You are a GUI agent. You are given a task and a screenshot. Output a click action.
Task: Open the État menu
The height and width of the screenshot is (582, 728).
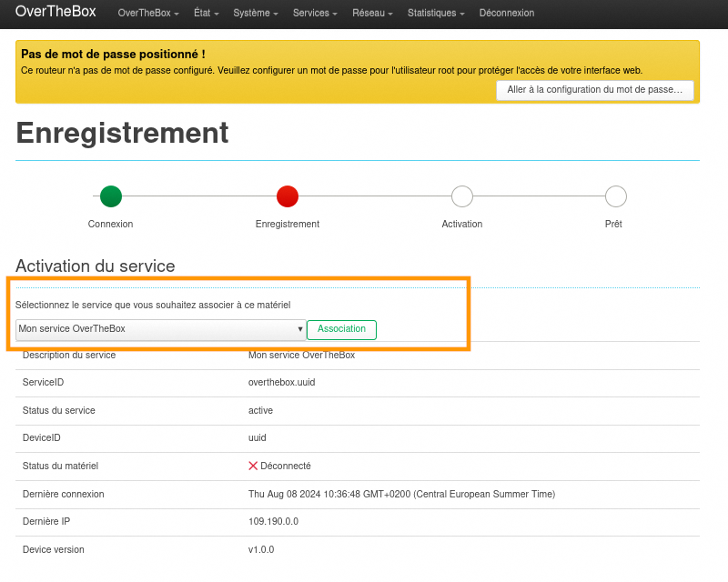207,14
